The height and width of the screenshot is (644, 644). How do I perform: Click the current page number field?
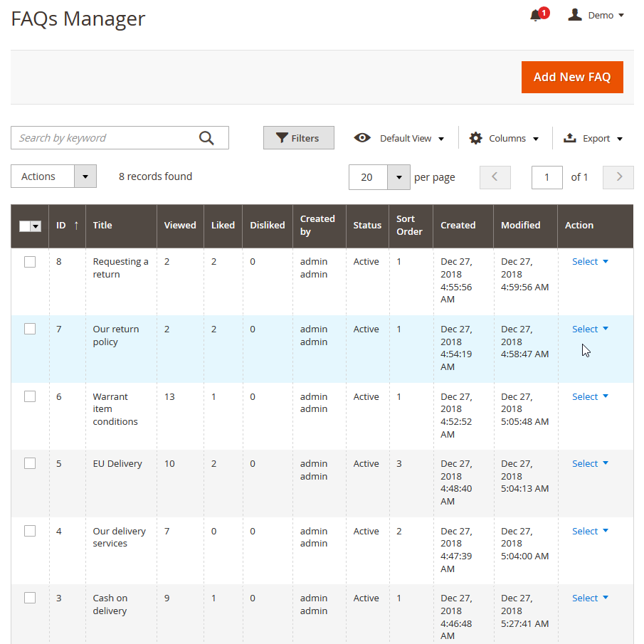547,177
